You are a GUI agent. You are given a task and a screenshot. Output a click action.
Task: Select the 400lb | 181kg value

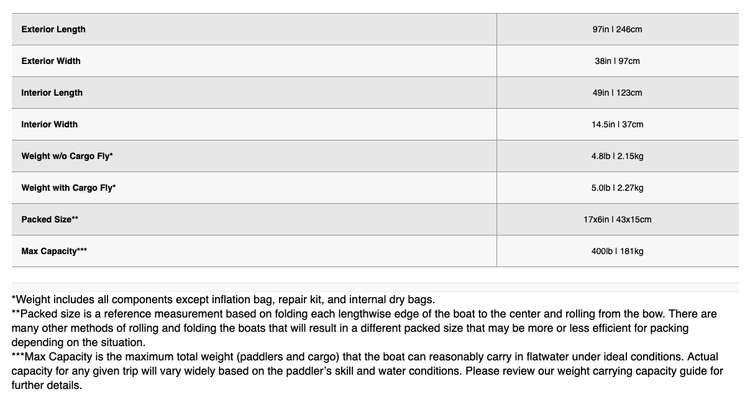tap(617, 251)
